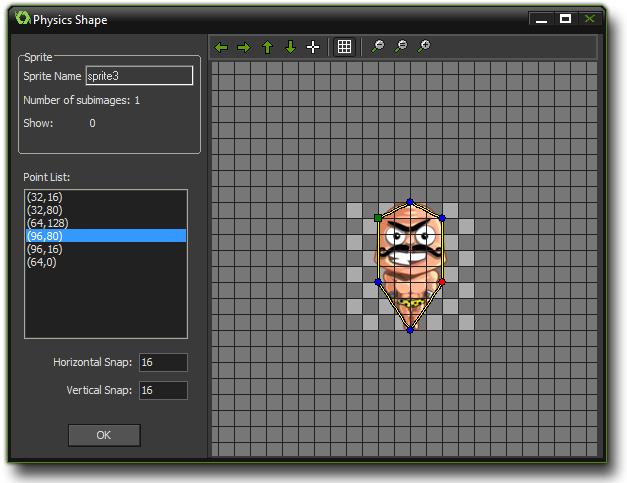Click the zoom out magnifier with minus
The height and width of the screenshot is (483, 627).
tap(400, 47)
